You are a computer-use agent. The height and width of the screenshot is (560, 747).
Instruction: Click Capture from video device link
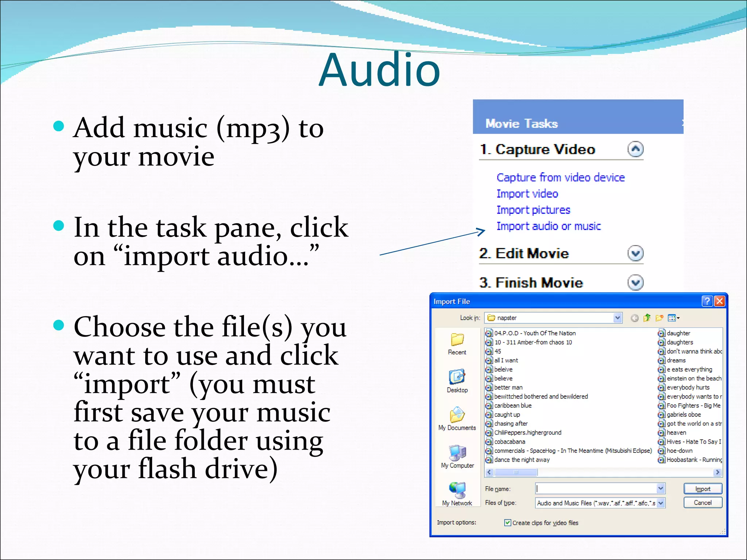(560, 178)
